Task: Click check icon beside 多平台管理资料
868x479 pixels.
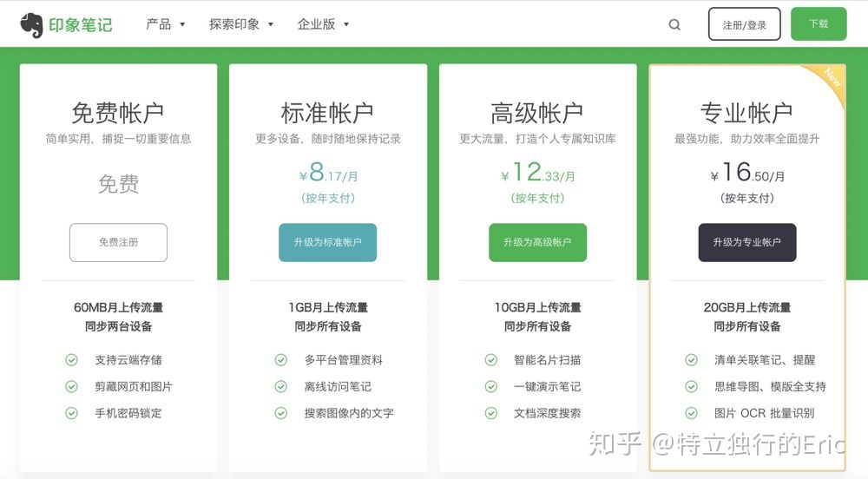Action: point(281,360)
